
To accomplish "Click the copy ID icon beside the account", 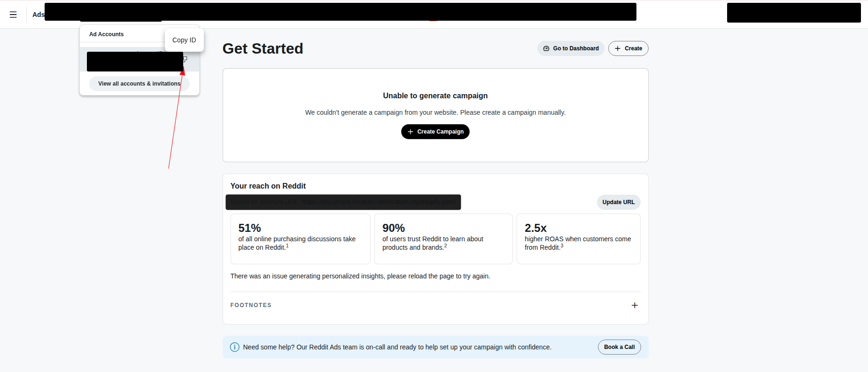I will (x=185, y=59).
